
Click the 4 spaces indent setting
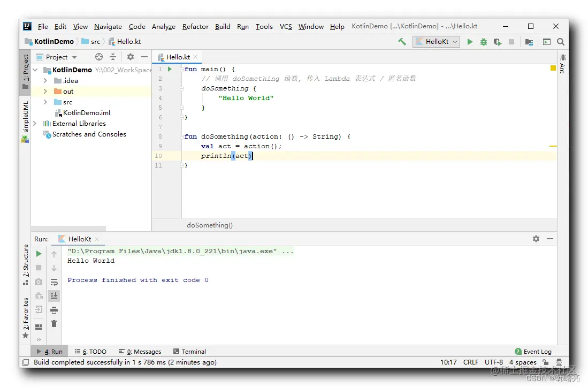click(x=522, y=362)
